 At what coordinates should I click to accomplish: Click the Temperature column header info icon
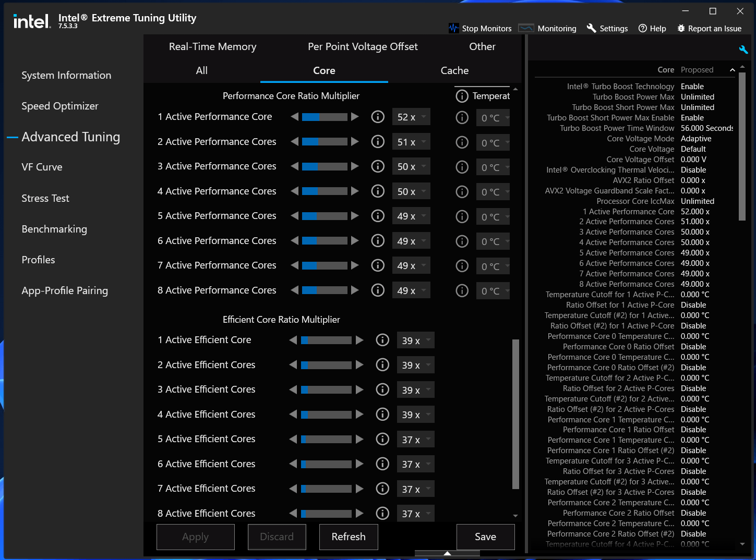click(x=462, y=96)
